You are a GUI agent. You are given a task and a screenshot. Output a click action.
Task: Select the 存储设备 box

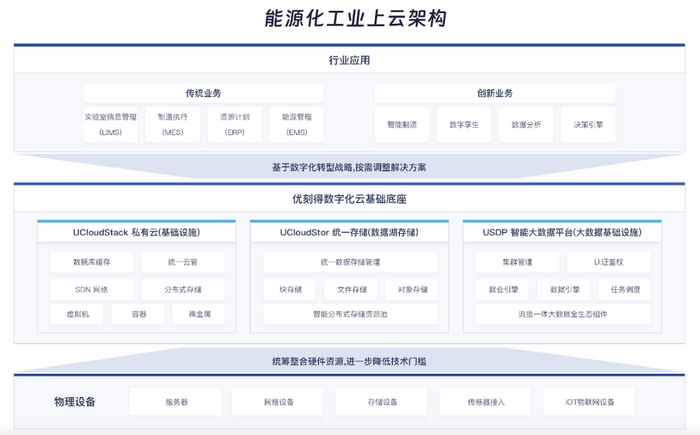click(x=381, y=402)
